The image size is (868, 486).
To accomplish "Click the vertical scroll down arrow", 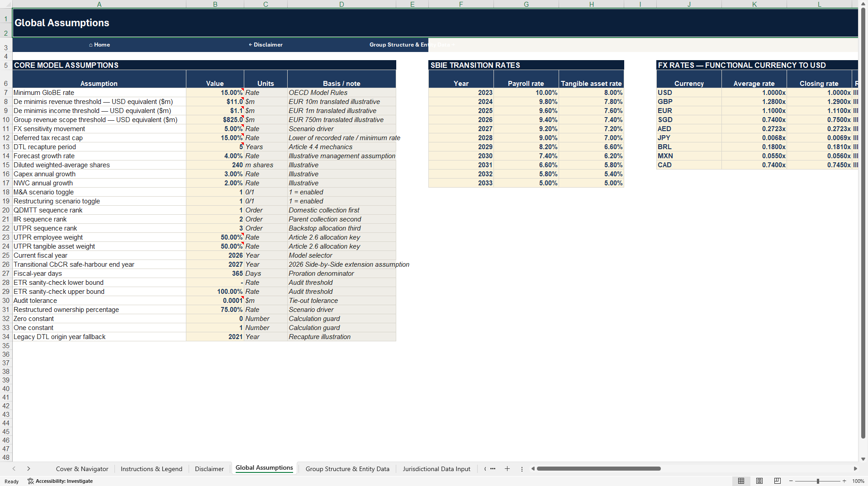I will tap(863, 458).
